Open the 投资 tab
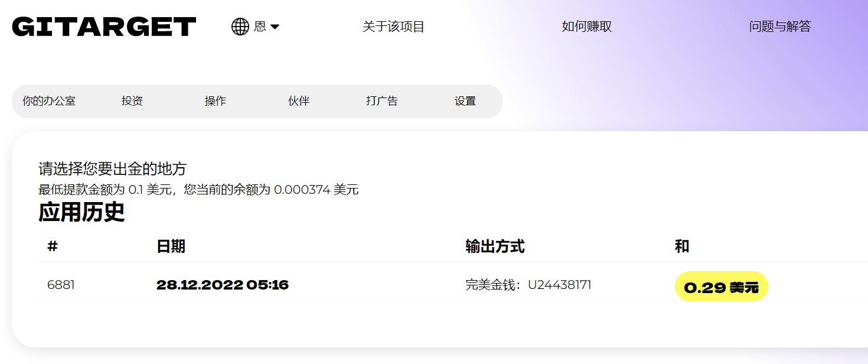 132,101
